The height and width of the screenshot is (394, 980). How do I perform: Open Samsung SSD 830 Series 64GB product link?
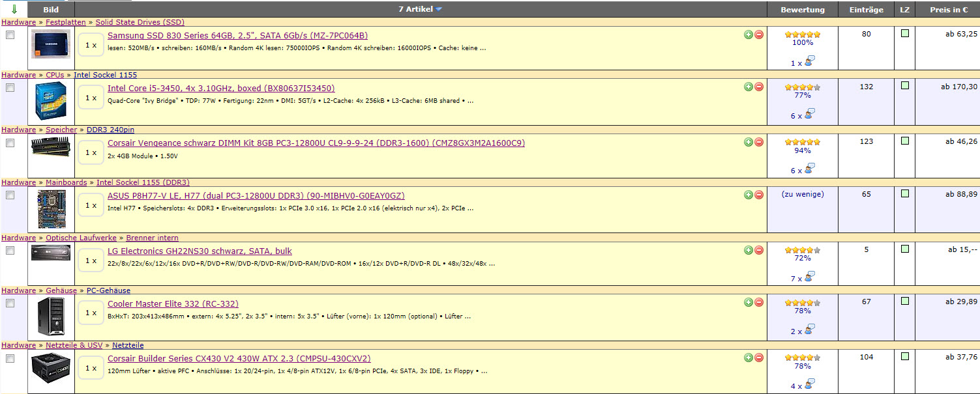(237, 35)
